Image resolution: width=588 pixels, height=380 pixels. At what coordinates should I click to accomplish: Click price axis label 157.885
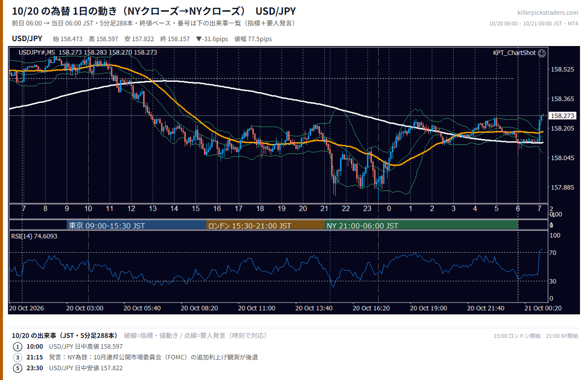coord(563,188)
